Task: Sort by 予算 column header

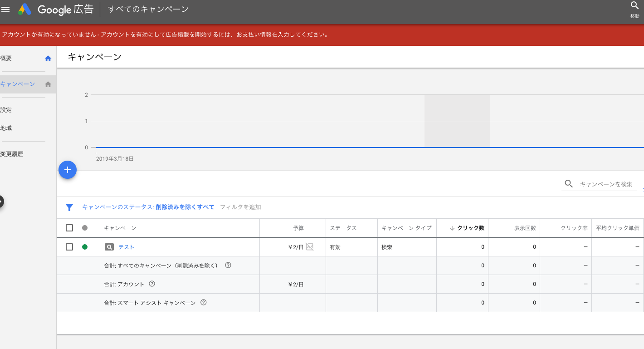Action: [x=298, y=228]
